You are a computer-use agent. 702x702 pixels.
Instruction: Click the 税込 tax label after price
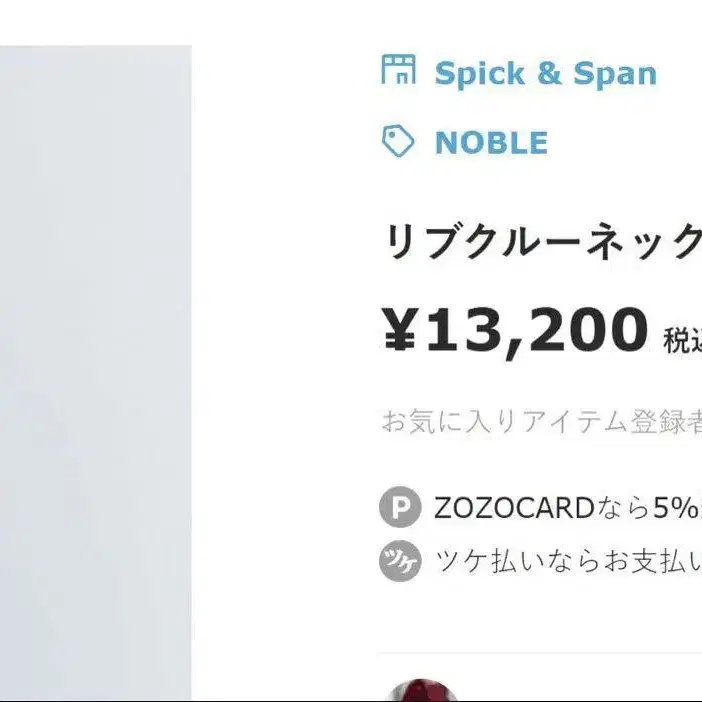(x=682, y=340)
